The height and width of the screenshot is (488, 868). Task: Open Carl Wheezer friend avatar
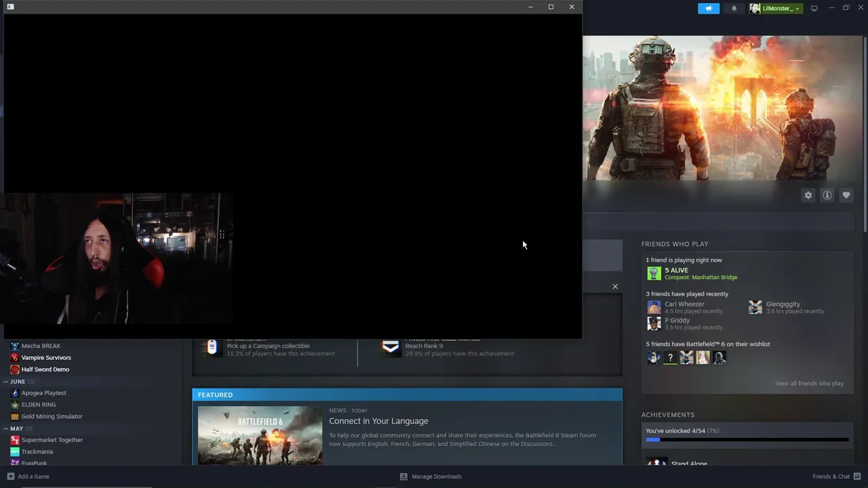(x=654, y=307)
